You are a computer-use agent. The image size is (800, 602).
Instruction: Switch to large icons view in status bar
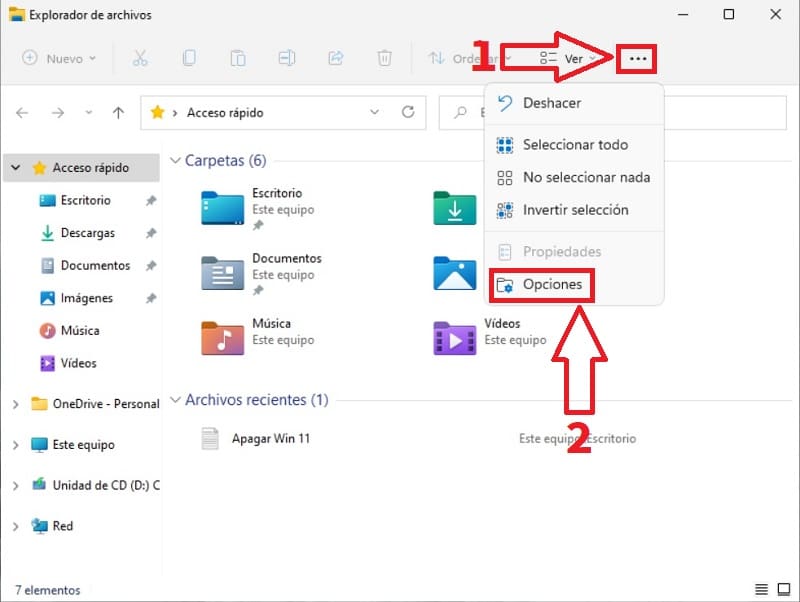[x=784, y=590]
